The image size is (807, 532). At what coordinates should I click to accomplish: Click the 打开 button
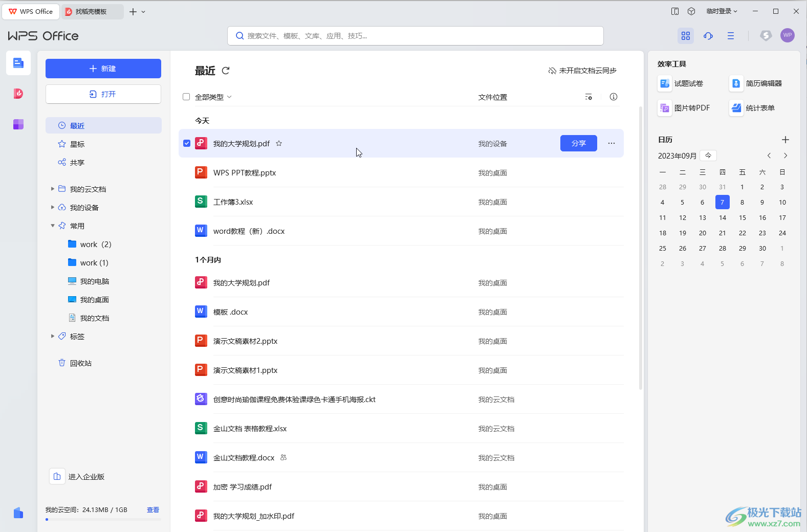click(103, 94)
